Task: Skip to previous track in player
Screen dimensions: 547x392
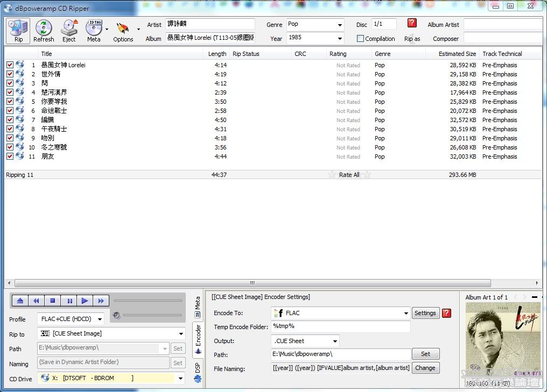Action: [x=36, y=301]
